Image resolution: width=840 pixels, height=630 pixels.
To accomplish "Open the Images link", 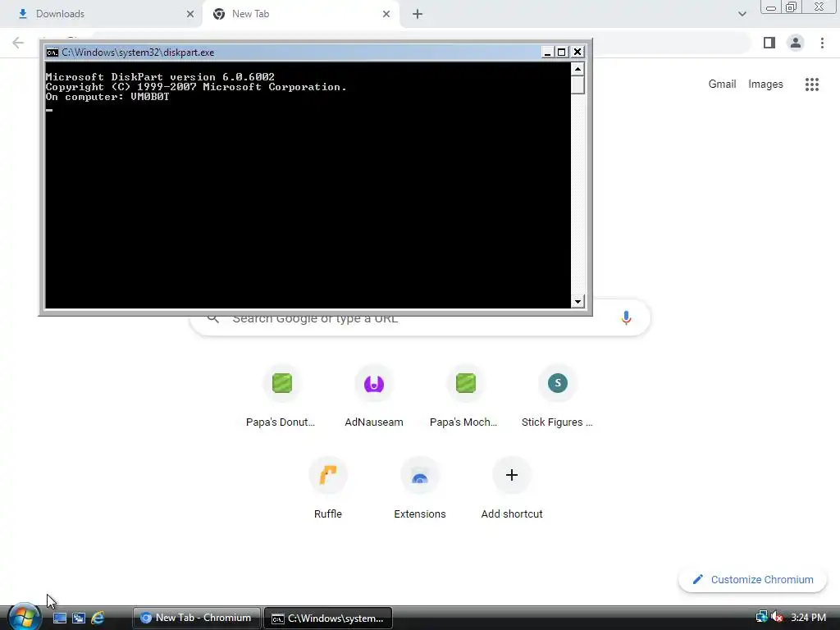I will point(765,84).
